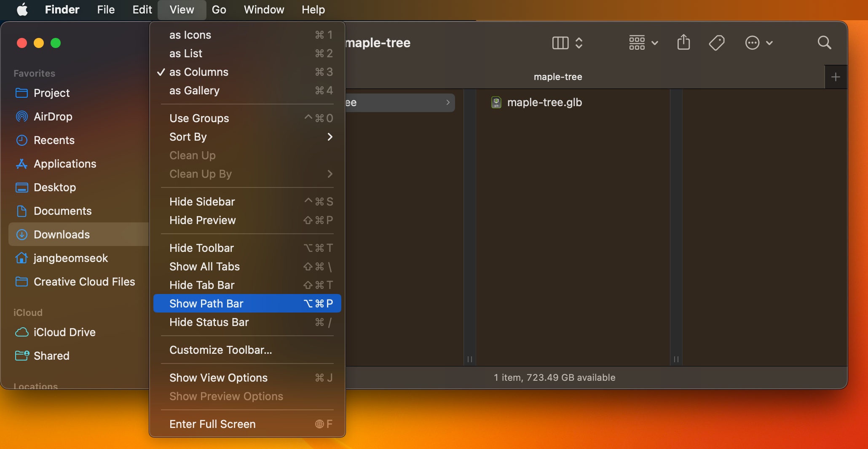Click the Creative Cloud Files folder icon
This screenshot has height=449, width=868.
tap(21, 281)
